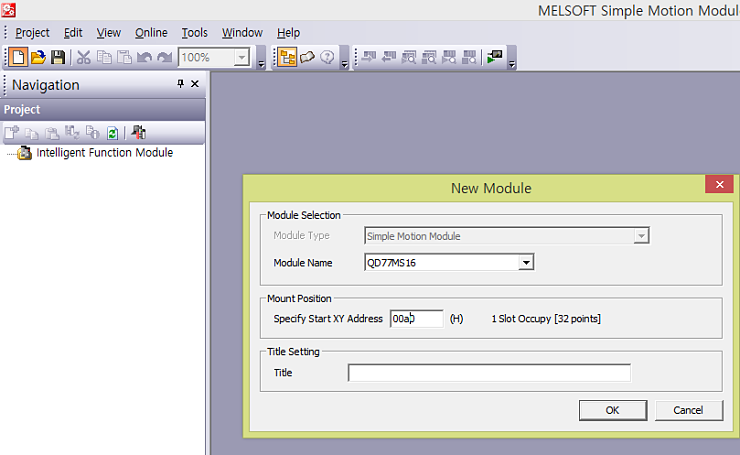Viewport: 740px width, 455px height.
Task: Click the Cut scissors icon
Action: point(84,58)
